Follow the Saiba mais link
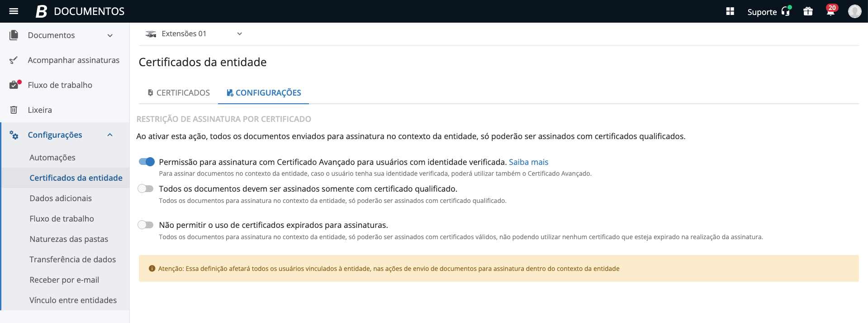This screenshot has width=868, height=323. point(528,162)
